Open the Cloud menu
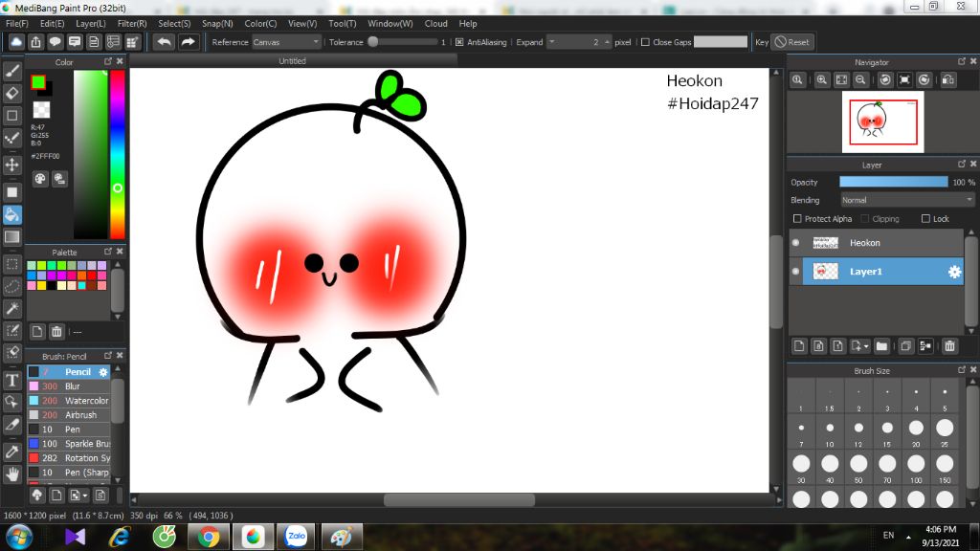The height and width of the screenshot is (551, 980). 435,23
